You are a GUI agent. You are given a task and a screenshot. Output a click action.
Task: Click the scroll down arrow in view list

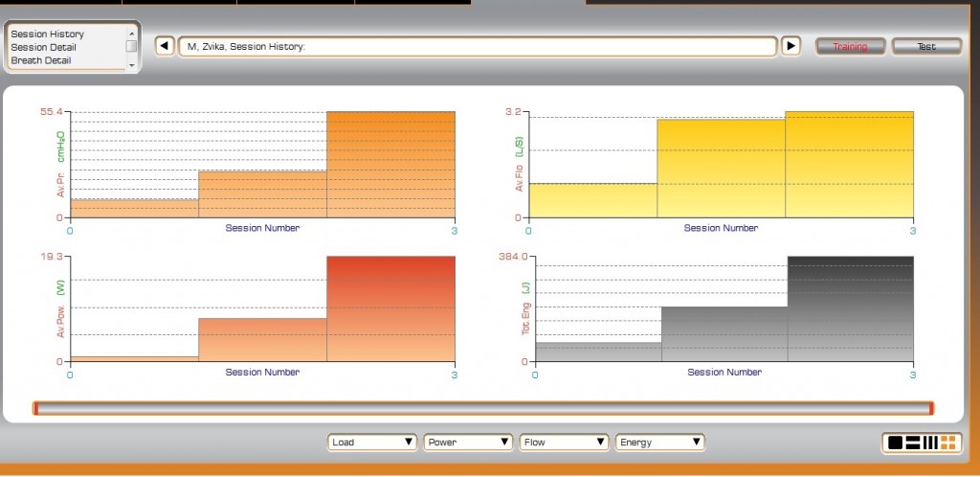pos(131,64)
